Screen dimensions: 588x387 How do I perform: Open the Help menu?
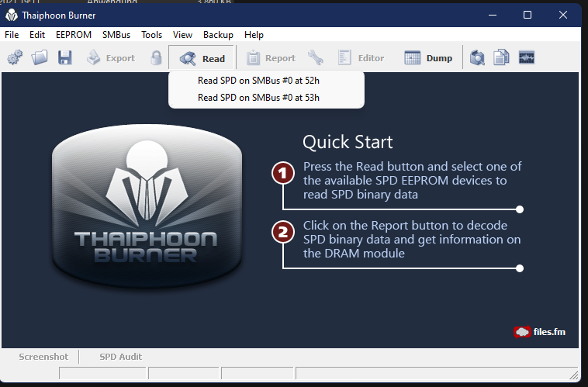254,35
